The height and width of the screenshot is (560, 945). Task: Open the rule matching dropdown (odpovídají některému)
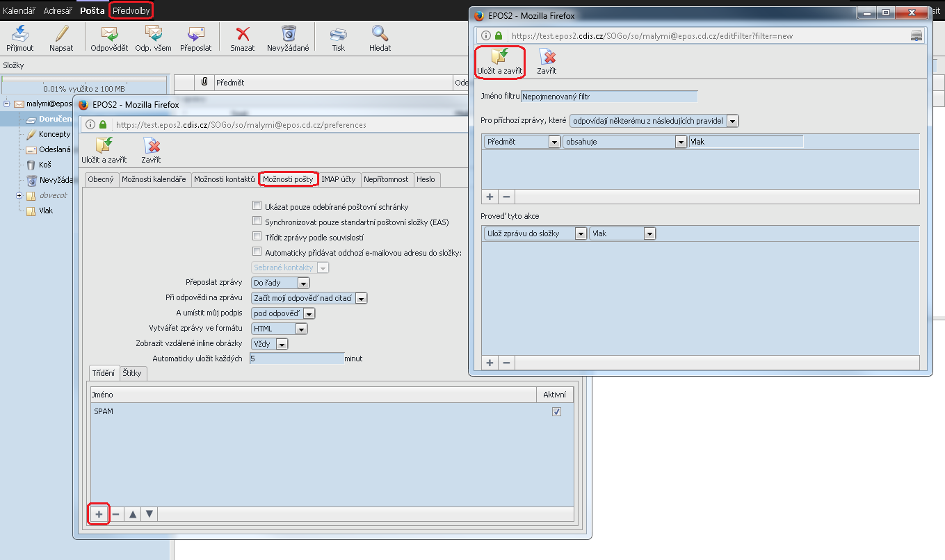(x=654, y=121)
